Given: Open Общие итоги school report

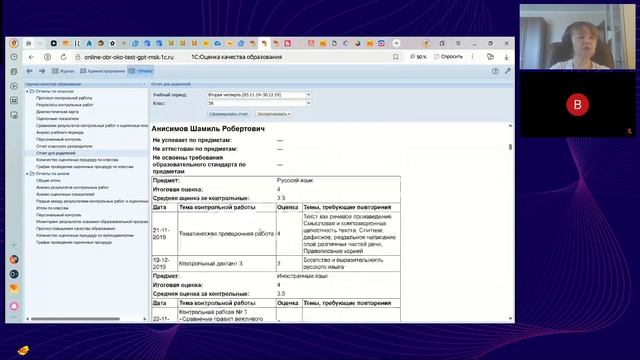Looking at the screenshot, I should pyautogui.click(x=48, y=180).
